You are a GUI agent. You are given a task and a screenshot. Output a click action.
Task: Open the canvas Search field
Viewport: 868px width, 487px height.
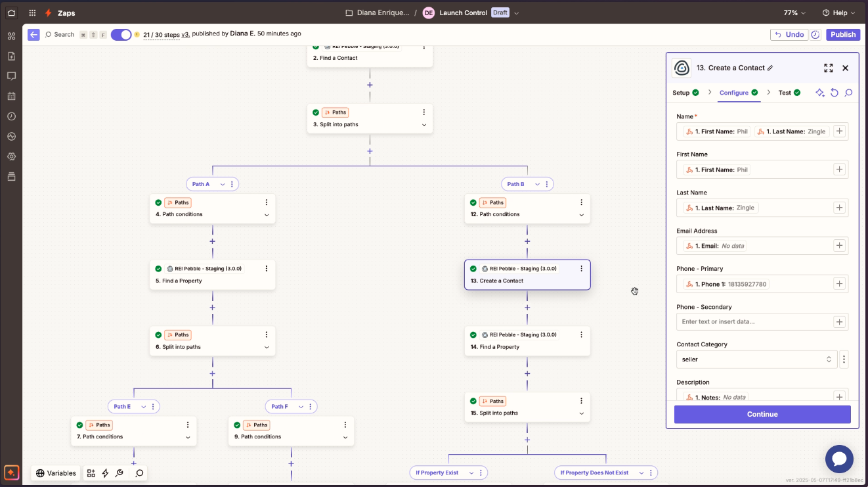59,34
